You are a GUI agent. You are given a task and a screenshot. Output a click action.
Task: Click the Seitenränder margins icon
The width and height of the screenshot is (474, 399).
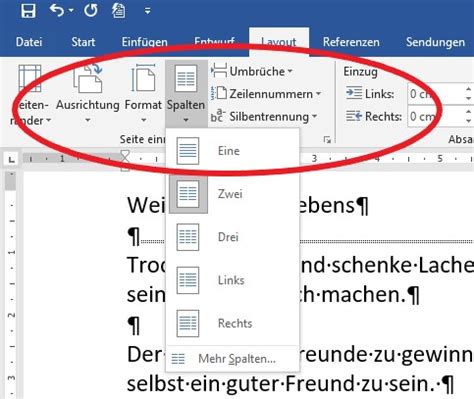pos(30,79)
